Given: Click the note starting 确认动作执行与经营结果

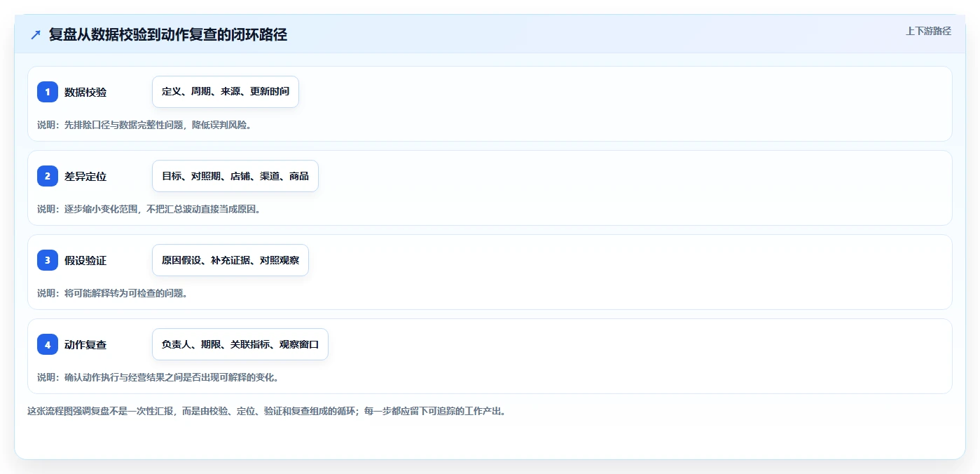Looking at the screenshot, I should tap(158, 377).
